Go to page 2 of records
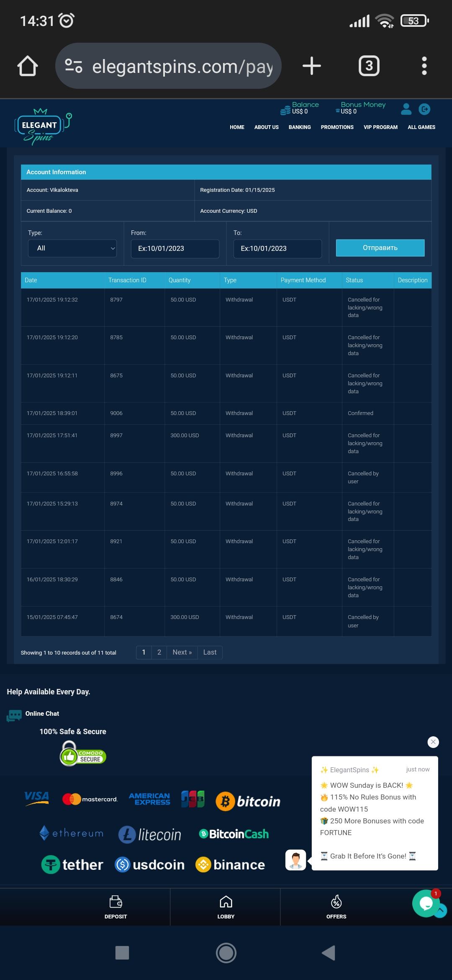Image resolution: width=452 pixels, height=980 pixels. [x=159, y=652]
